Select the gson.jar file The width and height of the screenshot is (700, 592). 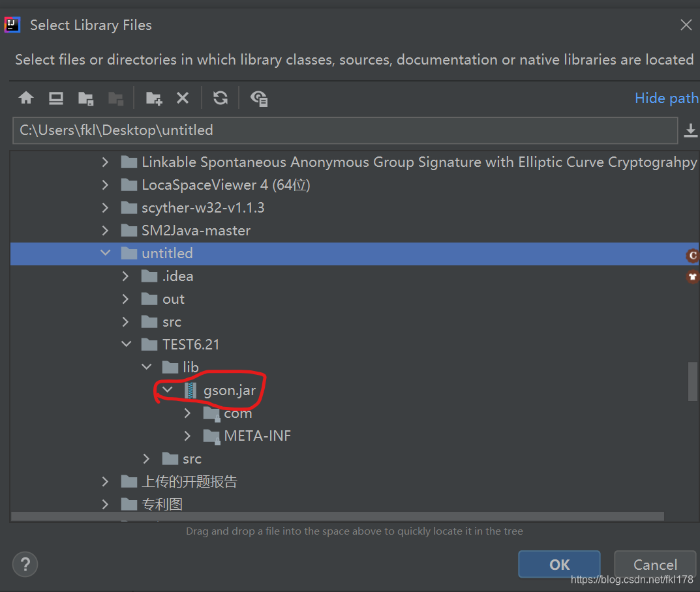(x=230, y=391)
